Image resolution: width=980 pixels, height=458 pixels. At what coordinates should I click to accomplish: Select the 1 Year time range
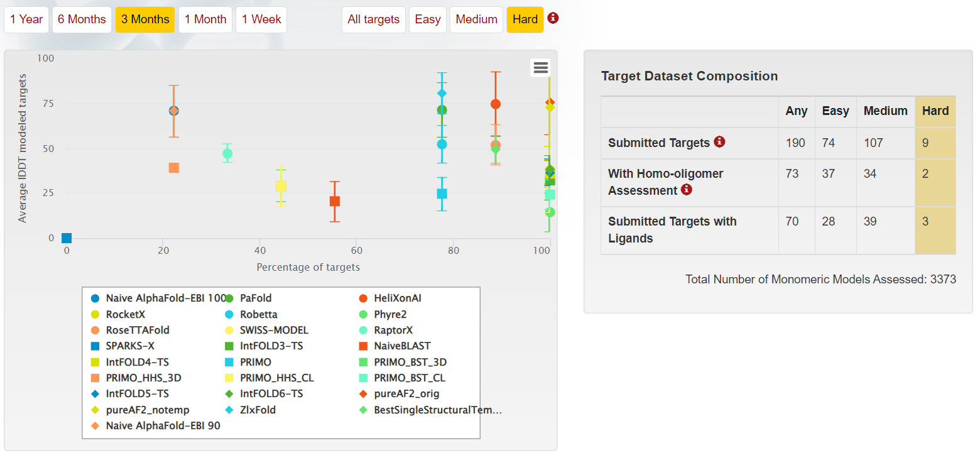(26, 19)
